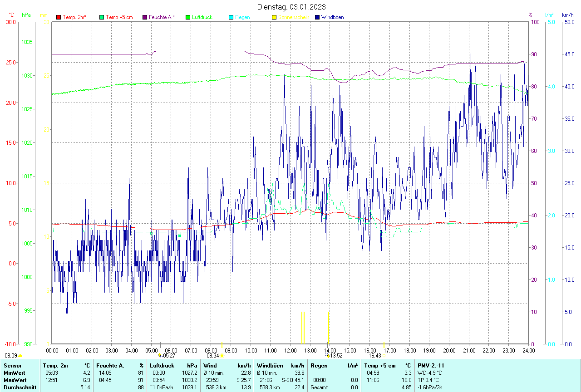Click the max wind value 'S 25.7'

coord(243,380)
